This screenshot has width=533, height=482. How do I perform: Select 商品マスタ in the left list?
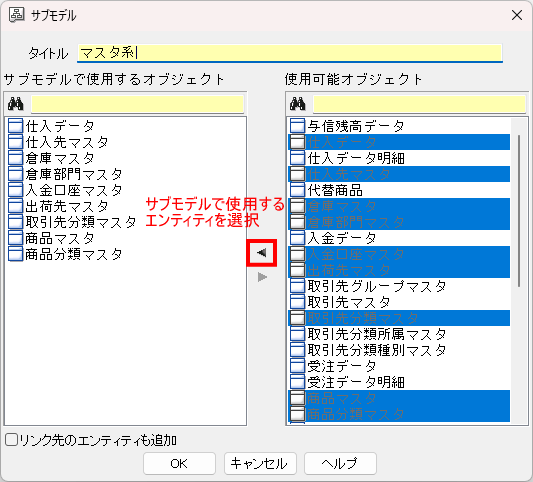click(59, 238)
